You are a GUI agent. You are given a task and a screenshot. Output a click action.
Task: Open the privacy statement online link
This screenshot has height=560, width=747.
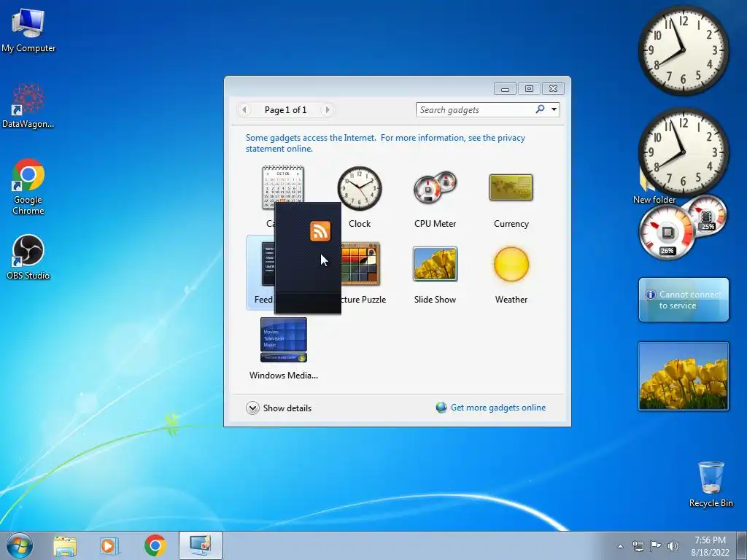(385, 143)
